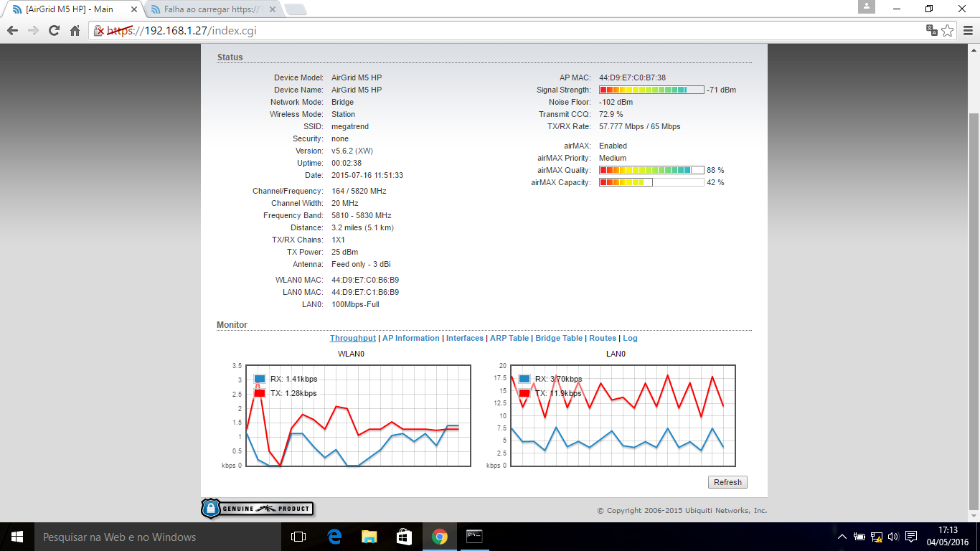980x551 pixels.
Task: Close the AirGrid M5 HP tab
Action: coord(134,9)
